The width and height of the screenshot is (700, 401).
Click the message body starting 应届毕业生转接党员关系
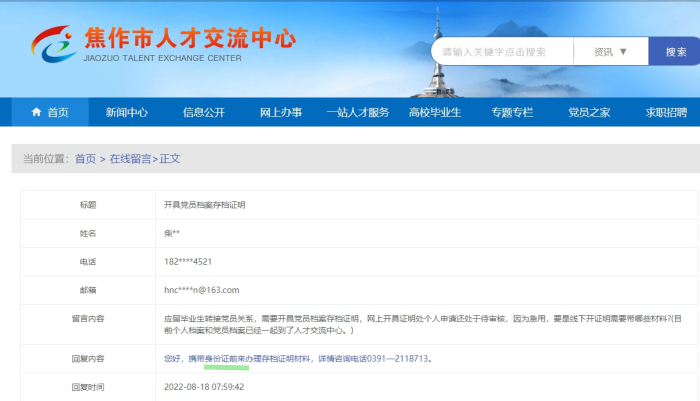422,324
